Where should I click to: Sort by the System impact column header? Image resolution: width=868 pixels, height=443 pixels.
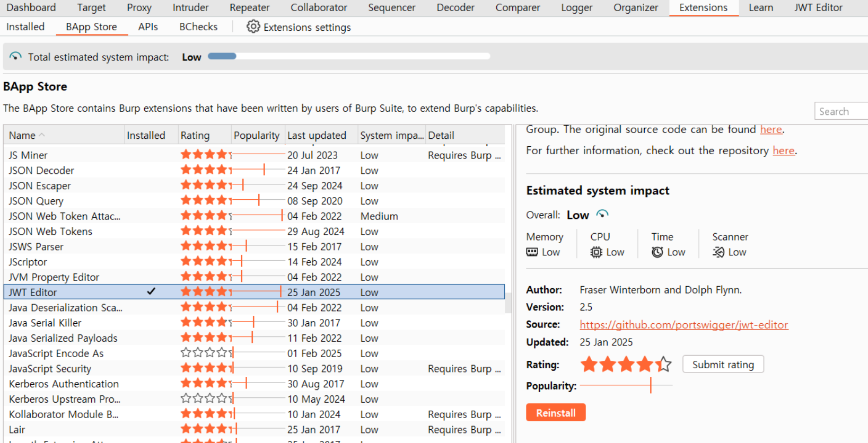point(392,135)
